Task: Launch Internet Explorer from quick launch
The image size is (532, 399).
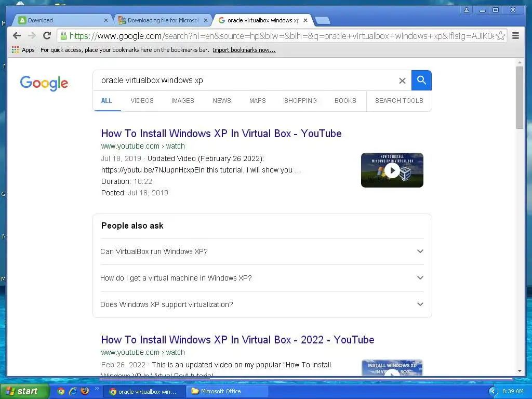Action: pyautogui.click(x=73, y=391)
